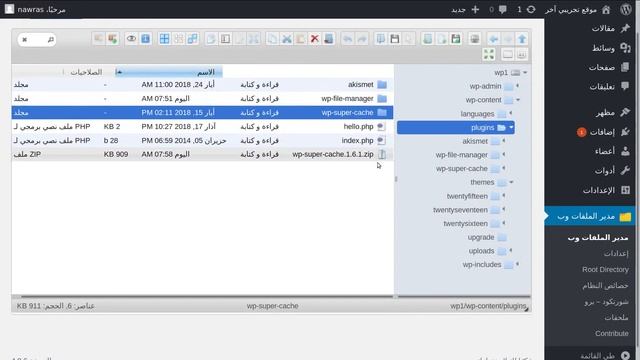Select all files with grid icon
The height and width of the screenshot is (360, 640).
164,39
